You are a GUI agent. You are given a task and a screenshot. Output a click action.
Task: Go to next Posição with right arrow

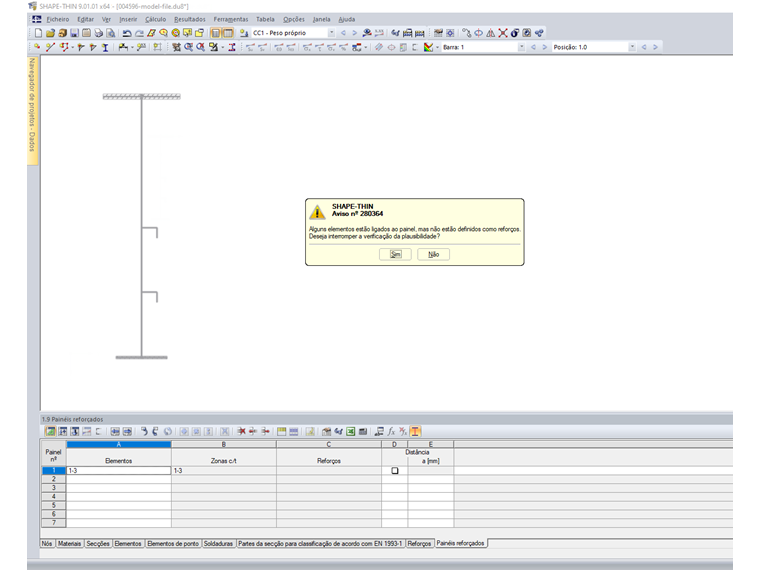click(x=655, y=47)
